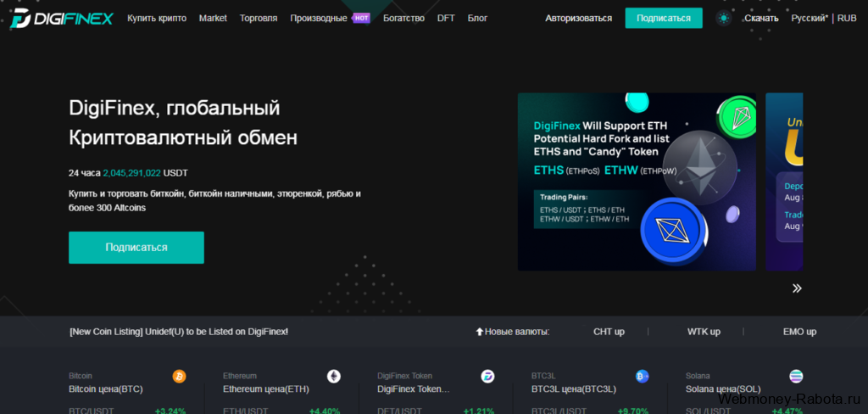Click the BTC3L цена(BTC3L) text

pos(574,389)
